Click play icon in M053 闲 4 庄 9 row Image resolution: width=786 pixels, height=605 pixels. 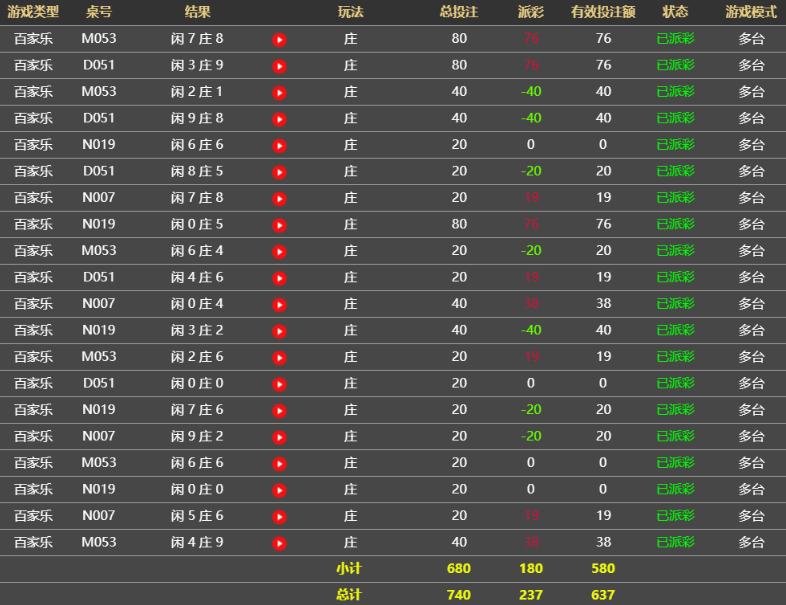pyautogui.click(x=279, y=543)
